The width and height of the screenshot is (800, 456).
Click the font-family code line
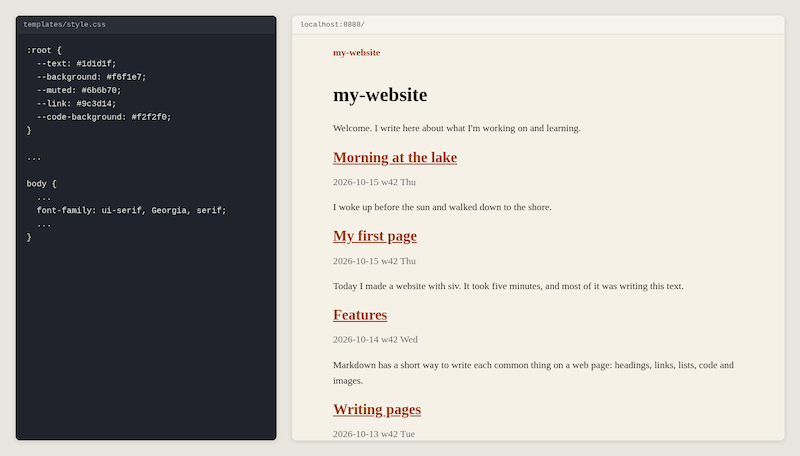click(131, 210)
